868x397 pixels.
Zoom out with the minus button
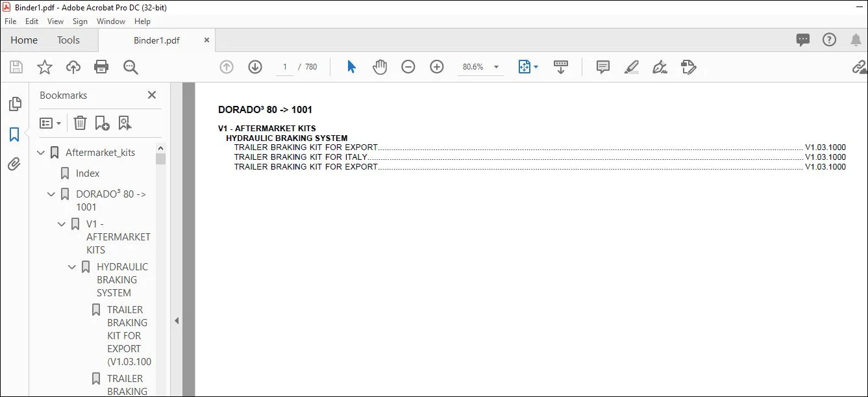click(408, 67)
